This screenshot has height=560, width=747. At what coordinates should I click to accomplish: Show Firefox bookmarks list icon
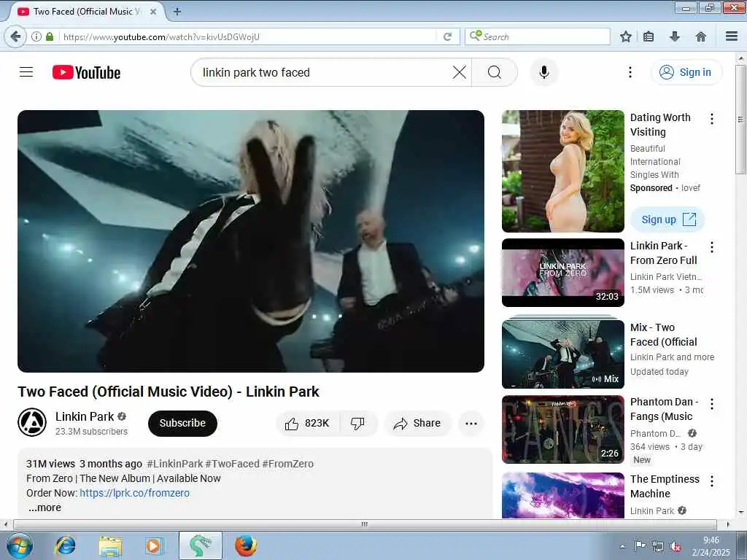(649, 36)
